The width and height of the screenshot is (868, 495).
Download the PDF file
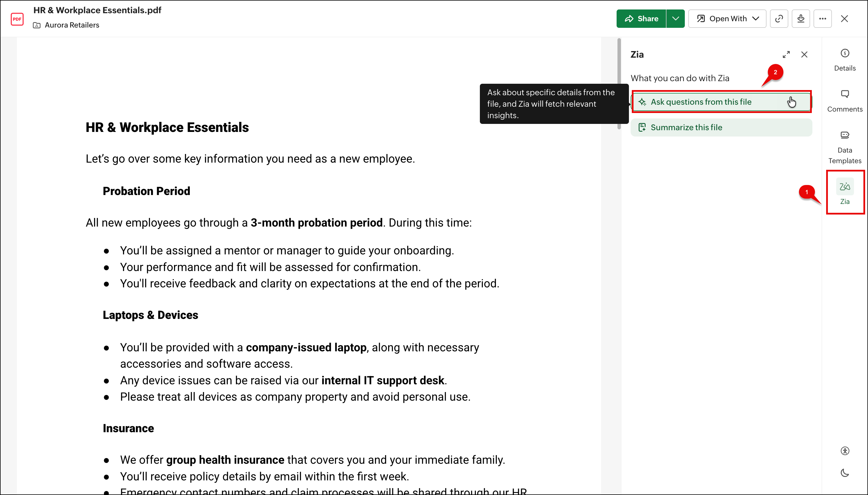click(801, 19)
